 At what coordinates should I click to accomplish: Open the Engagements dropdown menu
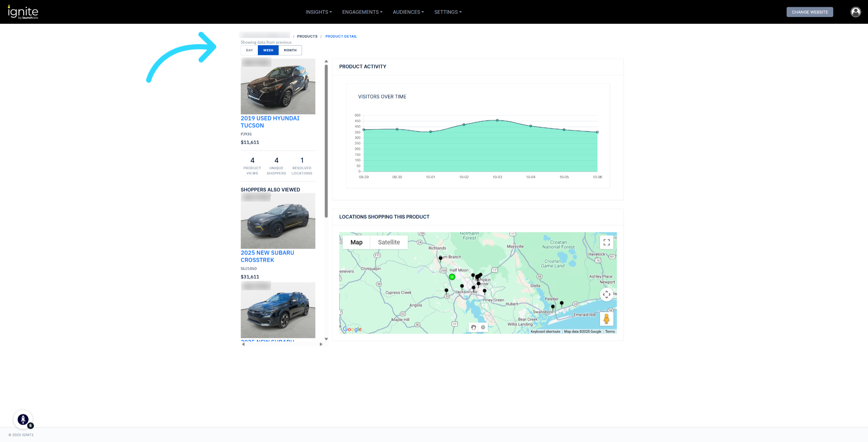click(362, 12)
